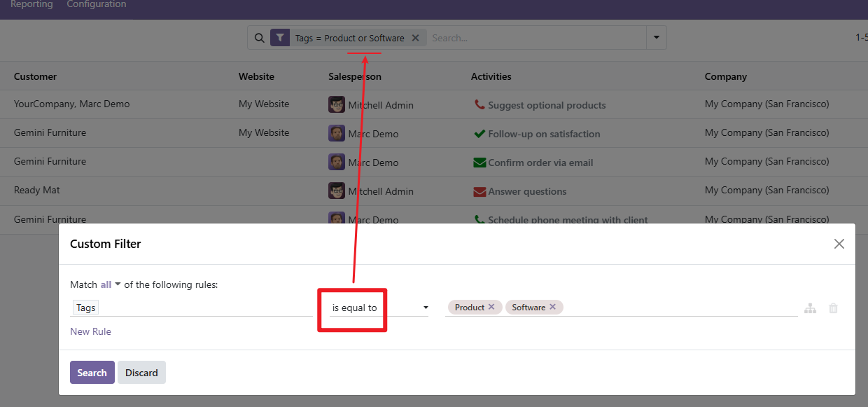
Task: Remove the Tags filter facet
Action: 415,38
